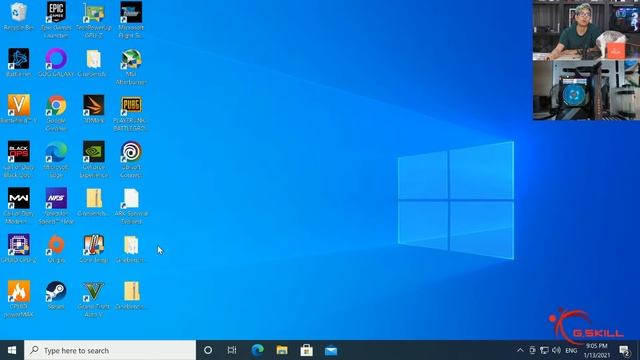The height and width of the screenshot is (360, 640).
Task: Select the Grand Theft Auto V shortcut
Action: pos(93,299)
